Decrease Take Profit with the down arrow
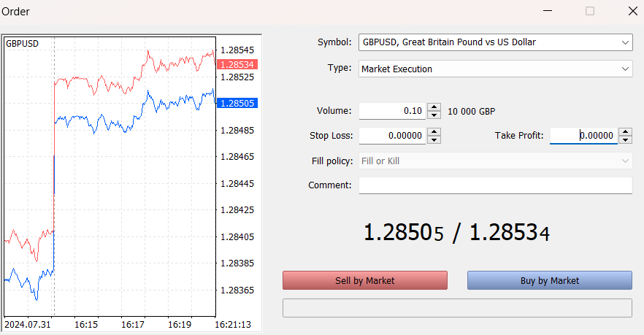The image size is (644, 335). pyautogui.click(x=626, y=139)
